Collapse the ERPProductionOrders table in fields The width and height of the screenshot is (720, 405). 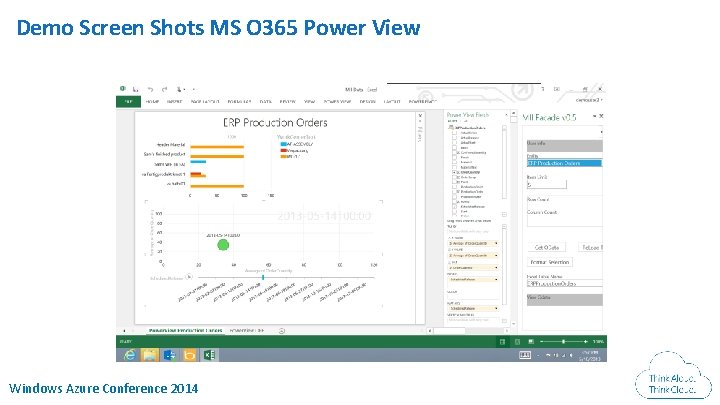pyautogui.click(x=451, y=128)
